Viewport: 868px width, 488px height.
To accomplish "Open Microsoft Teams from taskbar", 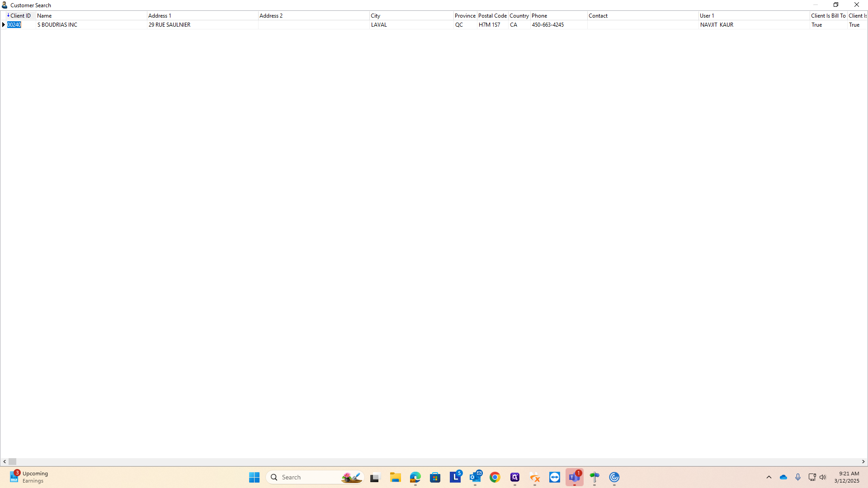I will click(574, 477).
